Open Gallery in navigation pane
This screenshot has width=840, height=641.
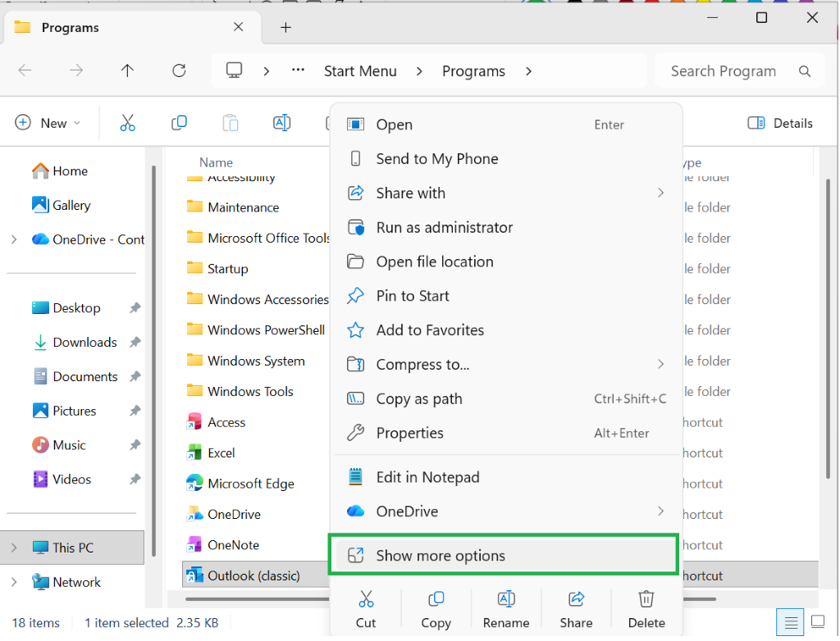(61, 205)
